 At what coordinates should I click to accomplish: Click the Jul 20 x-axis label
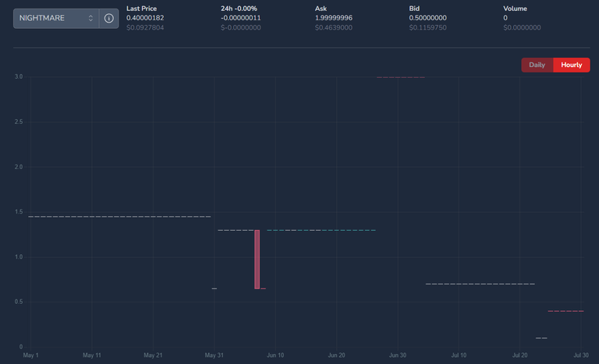pyautogui.click(x=520, y=355)
